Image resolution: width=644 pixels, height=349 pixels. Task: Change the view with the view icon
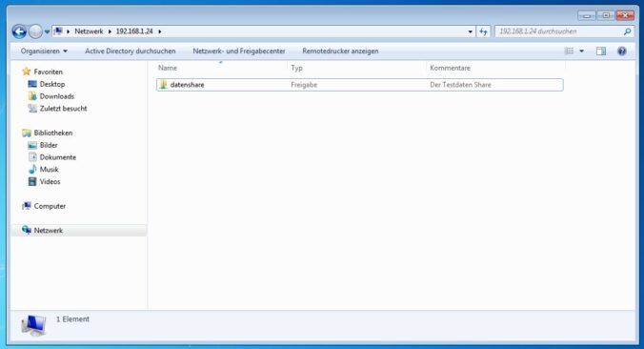[x=570, y=51]
